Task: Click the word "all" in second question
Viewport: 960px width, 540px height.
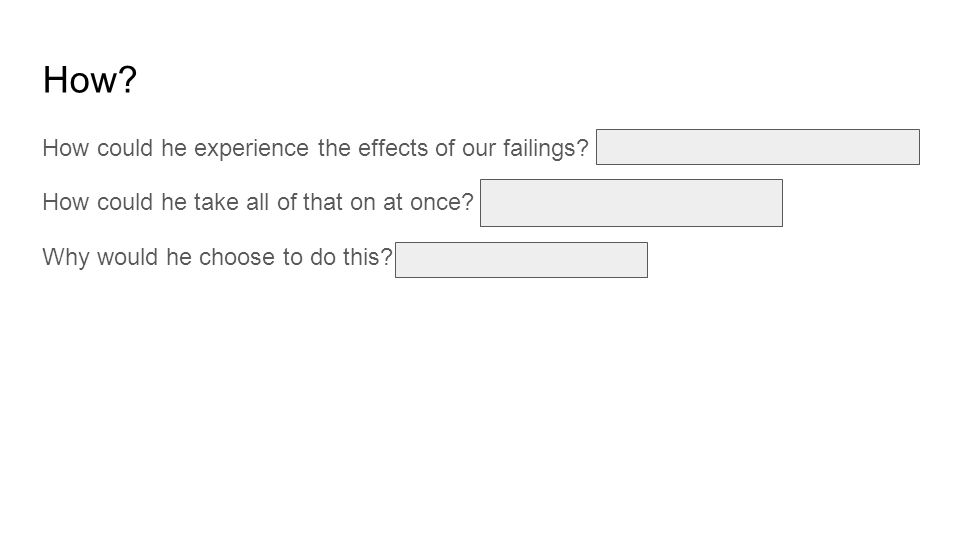Action: (x=257, y=202)
